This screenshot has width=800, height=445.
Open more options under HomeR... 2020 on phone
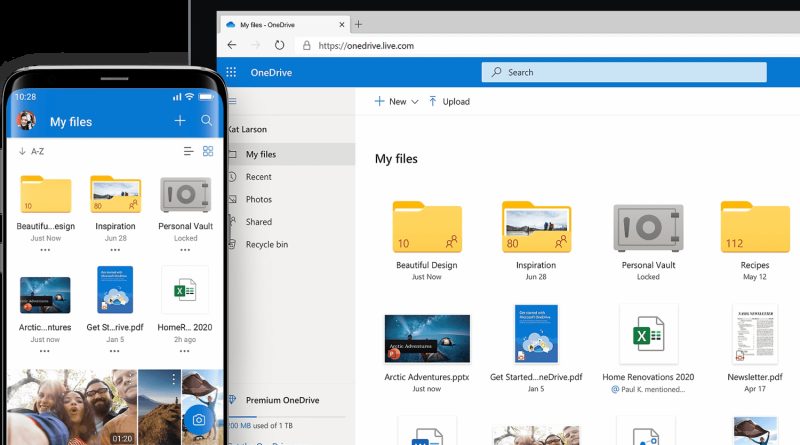[x=184, y=351]
